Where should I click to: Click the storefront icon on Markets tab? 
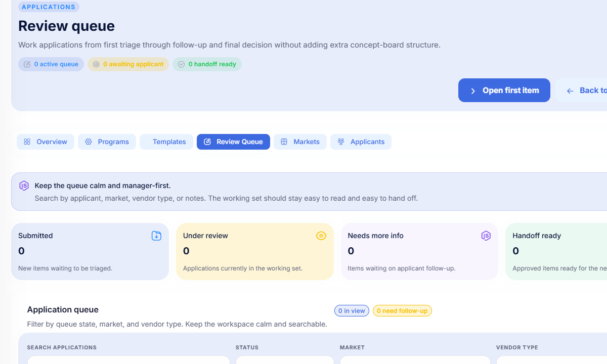[x=284, y=142]
